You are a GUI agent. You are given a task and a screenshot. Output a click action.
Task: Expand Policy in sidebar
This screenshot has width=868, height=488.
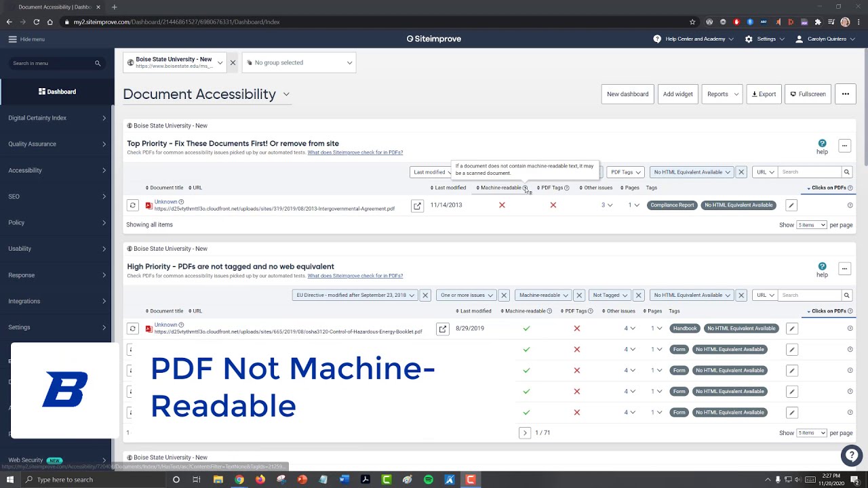[x=57, y=223]
